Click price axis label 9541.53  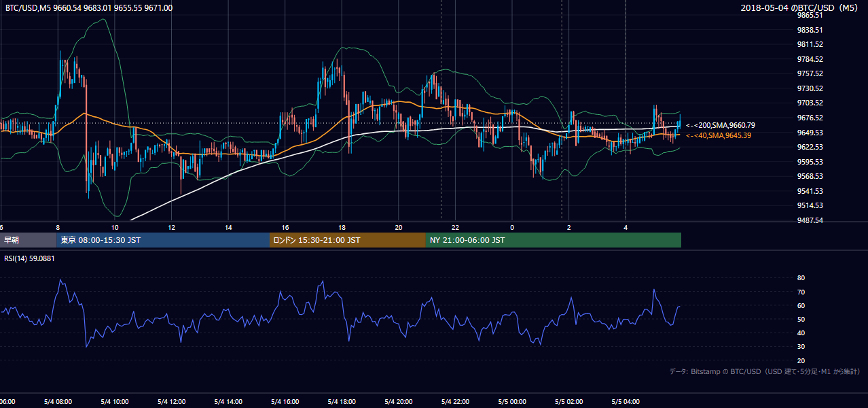click(810, 191)
